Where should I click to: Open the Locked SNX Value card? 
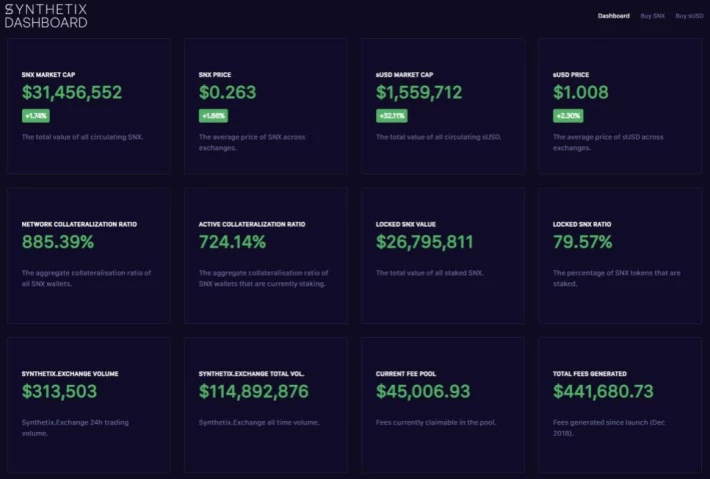coord(443,256)
